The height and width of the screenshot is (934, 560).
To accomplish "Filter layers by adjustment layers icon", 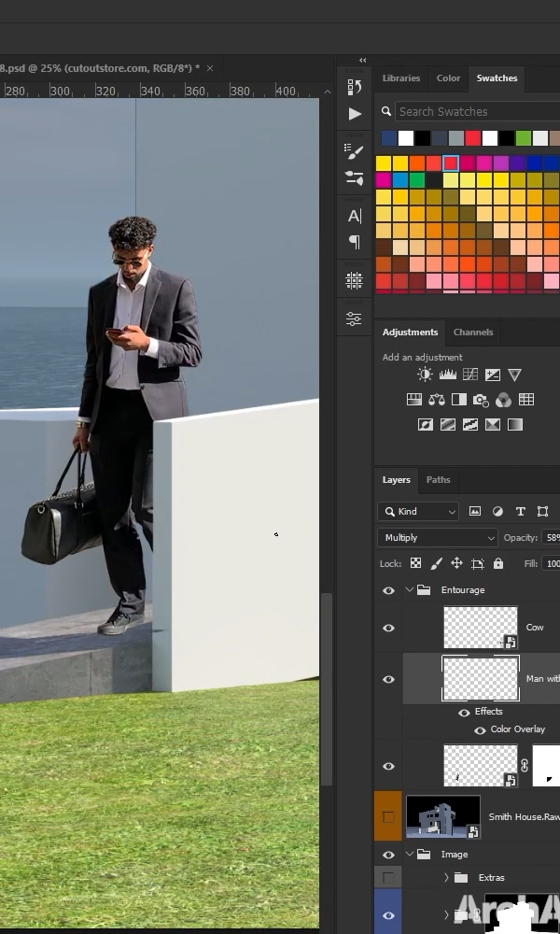I will point(497,511).
